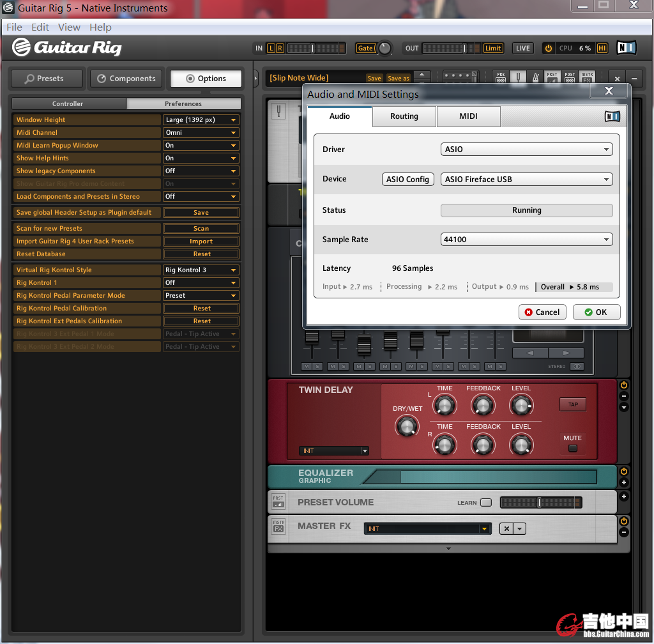Toggle the output Limit button
The image size is (654, 644).
click(x=493, y=49)
